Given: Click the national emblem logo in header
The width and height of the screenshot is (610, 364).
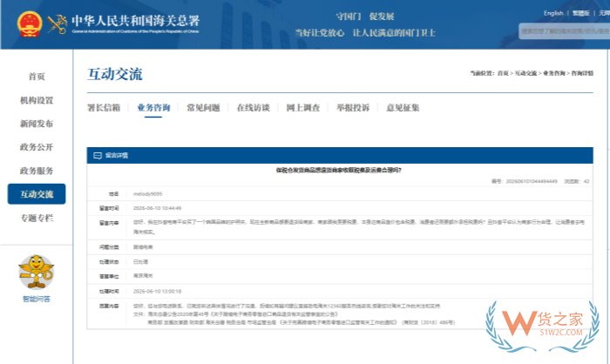Looking at the screenshot, I should click(x=29, y=24).
